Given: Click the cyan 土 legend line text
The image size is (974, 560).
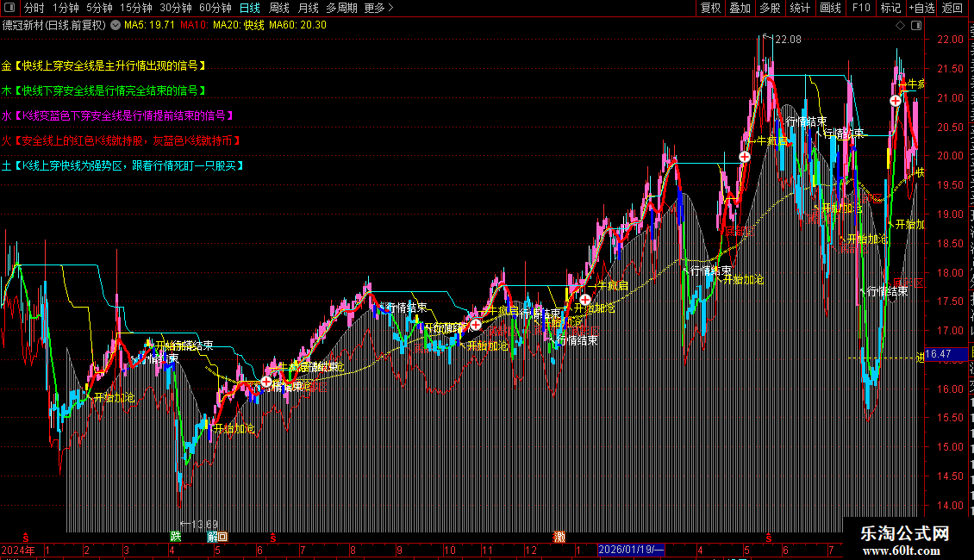Looking at the screenshot, I should [123, 165].
